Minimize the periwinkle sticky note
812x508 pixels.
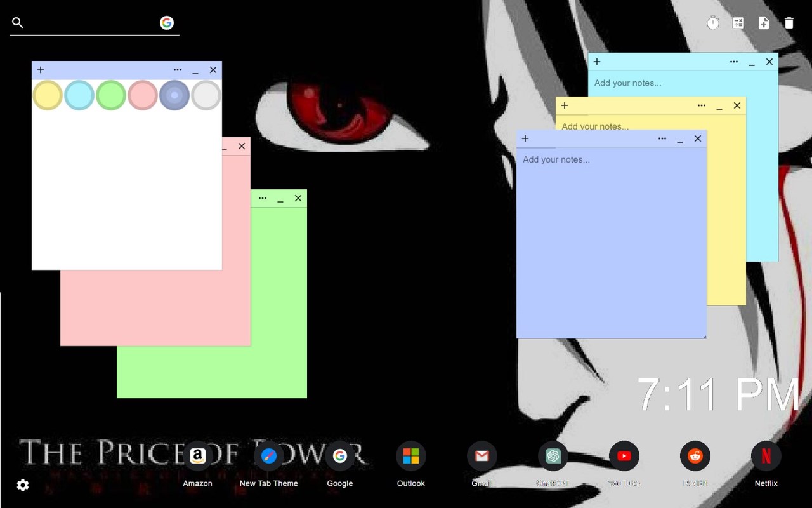[680, 140]
